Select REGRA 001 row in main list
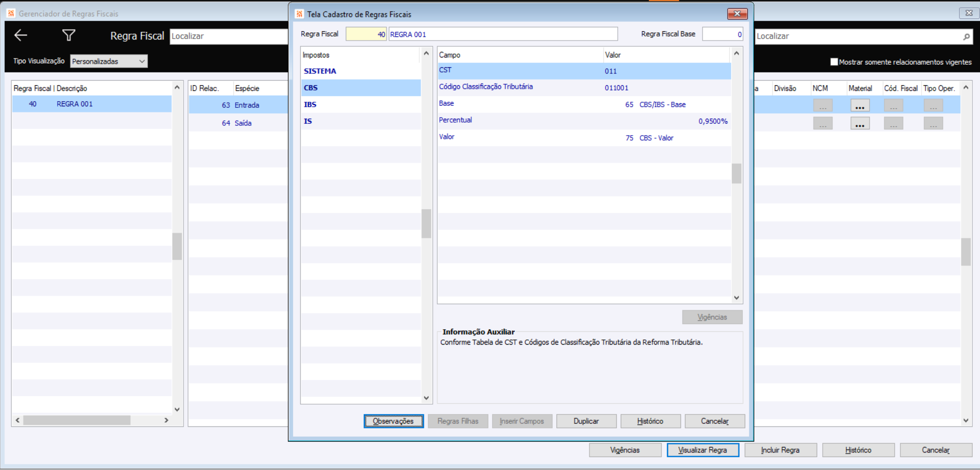Screen dimensions: 980x470 tap(92, 104)
